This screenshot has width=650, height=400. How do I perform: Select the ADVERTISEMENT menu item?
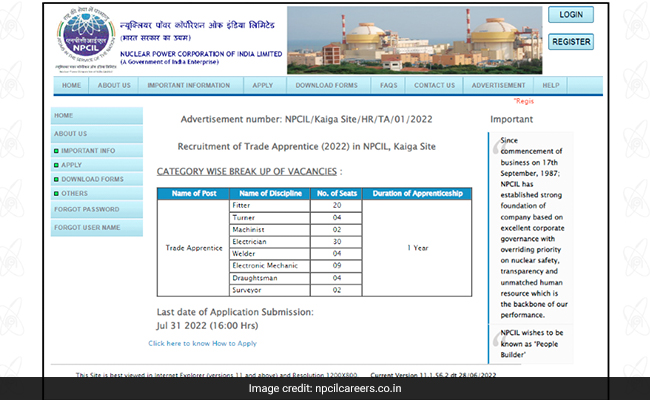click(498, 86)
